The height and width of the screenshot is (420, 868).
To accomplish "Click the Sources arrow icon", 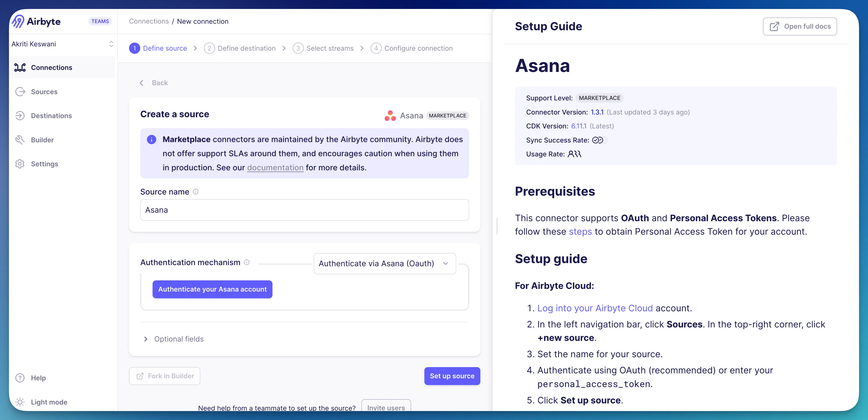I will (20, 92).
